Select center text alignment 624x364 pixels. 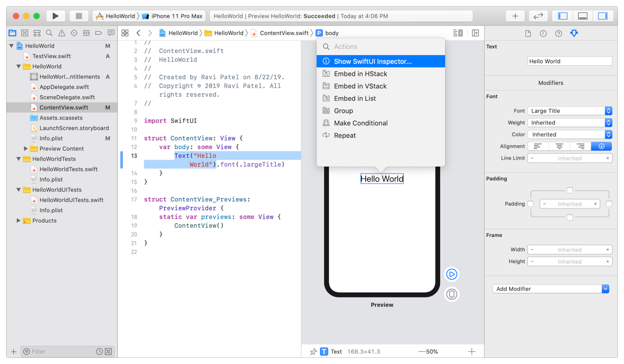[559, 146]
